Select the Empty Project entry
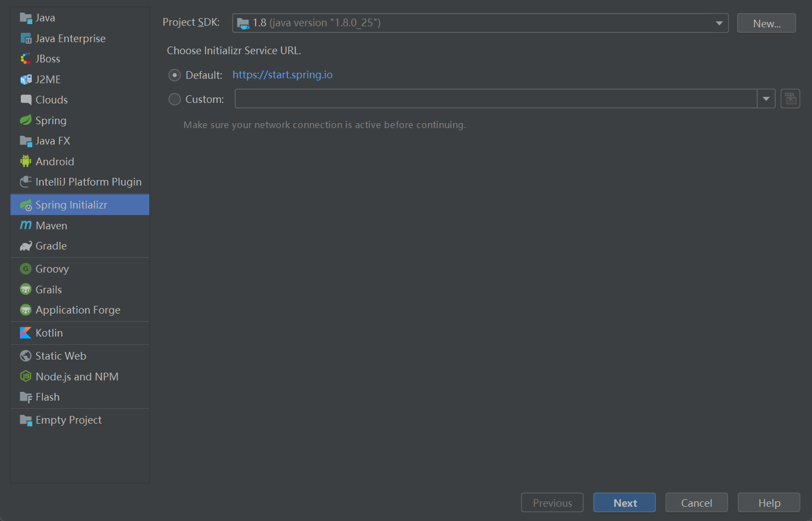 tap(80, 420)
